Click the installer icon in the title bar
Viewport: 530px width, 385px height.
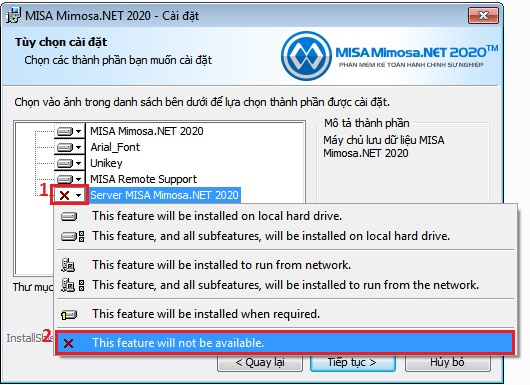tap(14, 16)
